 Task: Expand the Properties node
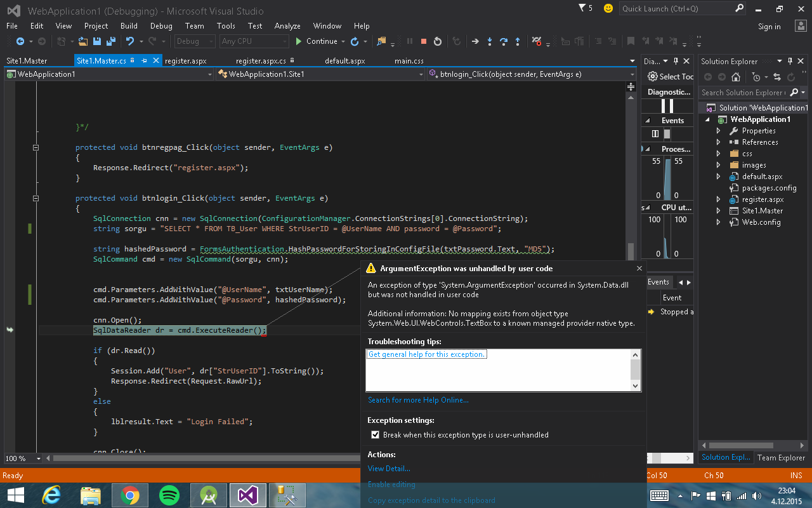click(719, 131)
